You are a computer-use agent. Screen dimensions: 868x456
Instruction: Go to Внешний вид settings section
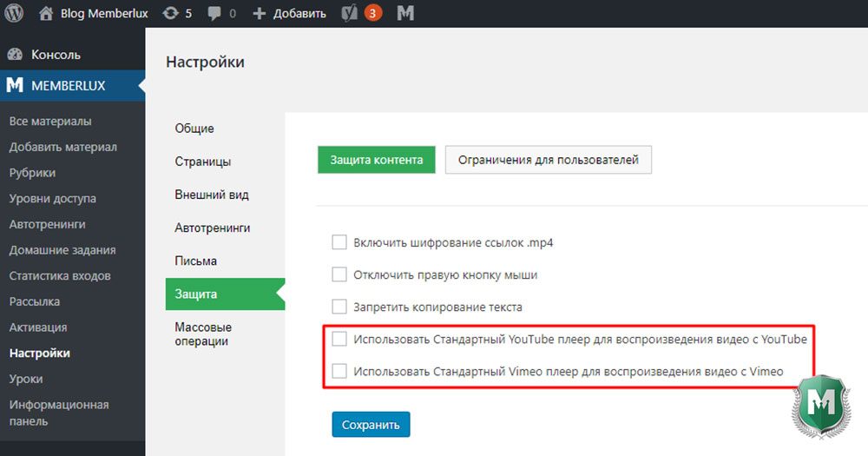[x=212, y=195]
